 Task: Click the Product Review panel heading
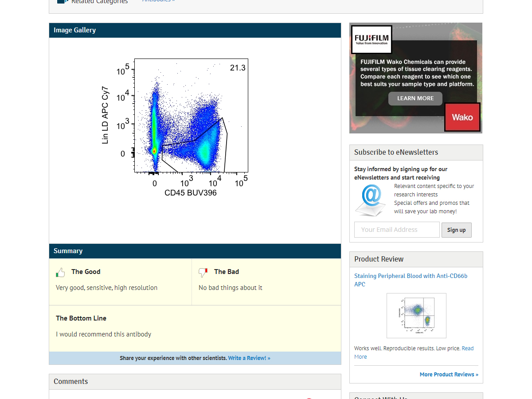click(x=379, y=259)
